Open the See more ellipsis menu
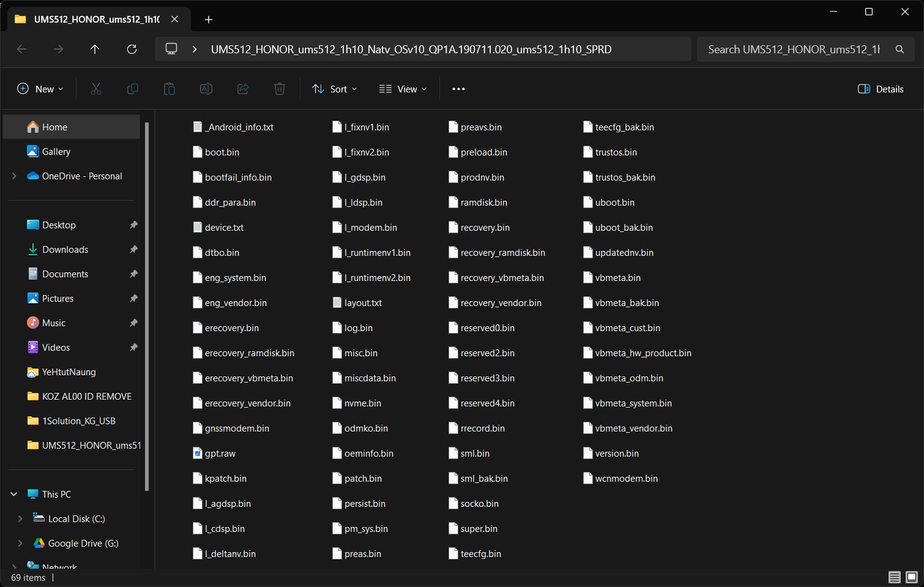 pyautogui.click(x=458, y=89)
